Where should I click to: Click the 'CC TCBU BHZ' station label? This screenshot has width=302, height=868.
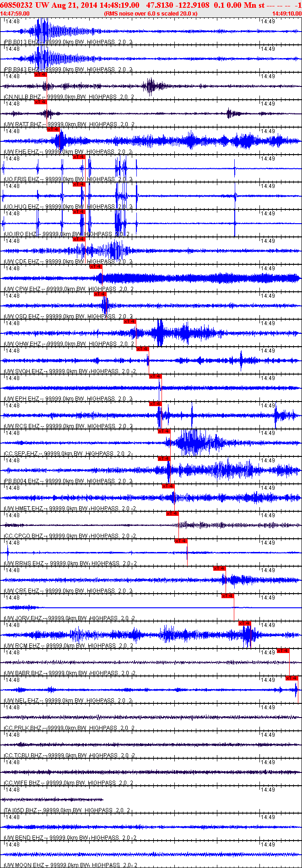23,755
